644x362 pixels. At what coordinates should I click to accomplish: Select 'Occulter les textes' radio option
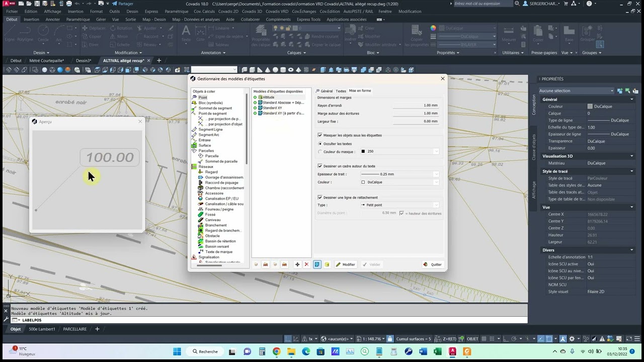(x=320, y=144)
